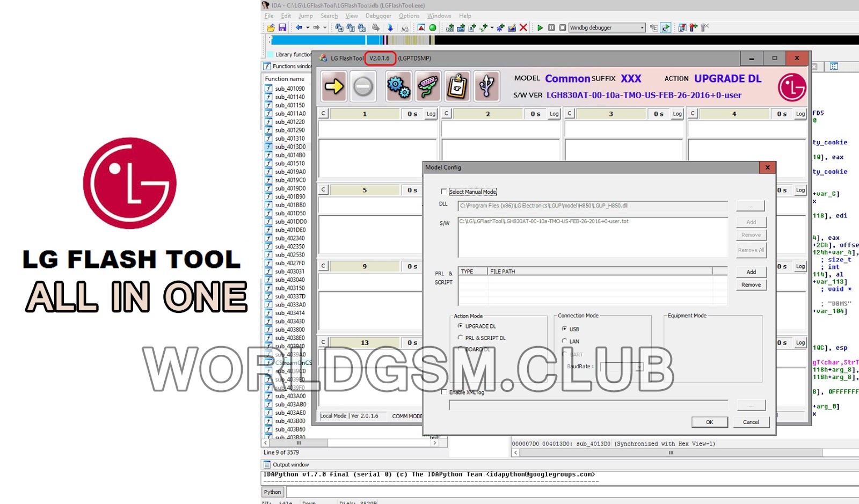859x504 pixels.
Task: Click the stop process square icon in IDA
Action: point(563,27)
